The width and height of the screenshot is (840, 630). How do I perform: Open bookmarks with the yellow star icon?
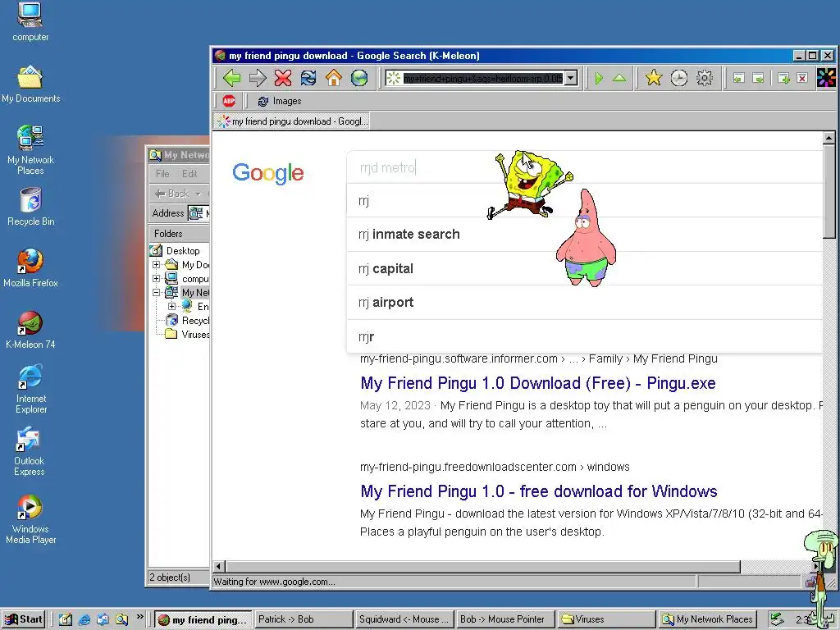[654, 78]
